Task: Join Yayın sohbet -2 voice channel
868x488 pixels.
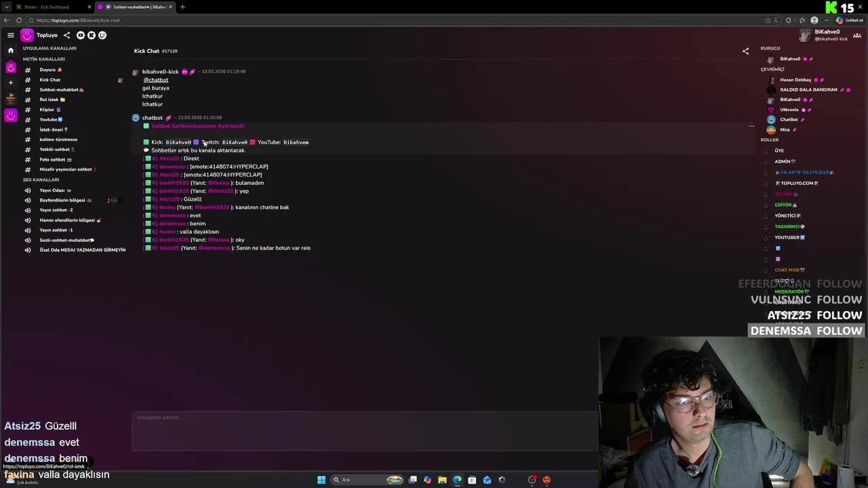Action: (x=56, y=210)
